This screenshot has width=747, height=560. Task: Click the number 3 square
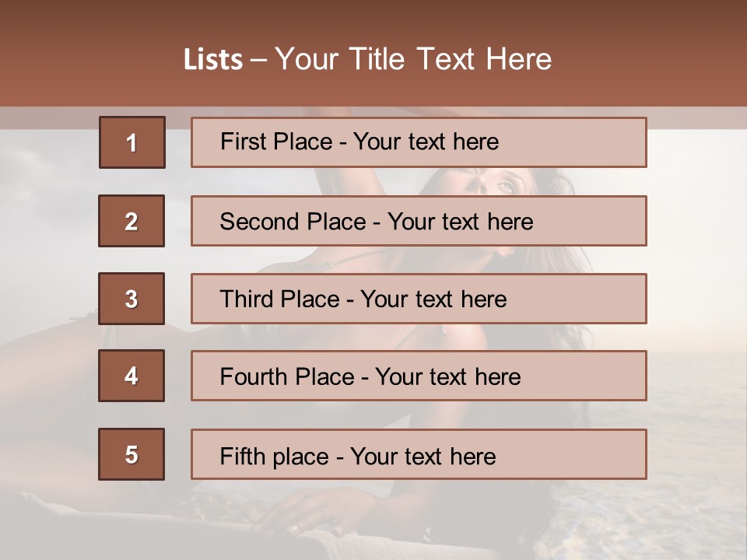[132, 299]
